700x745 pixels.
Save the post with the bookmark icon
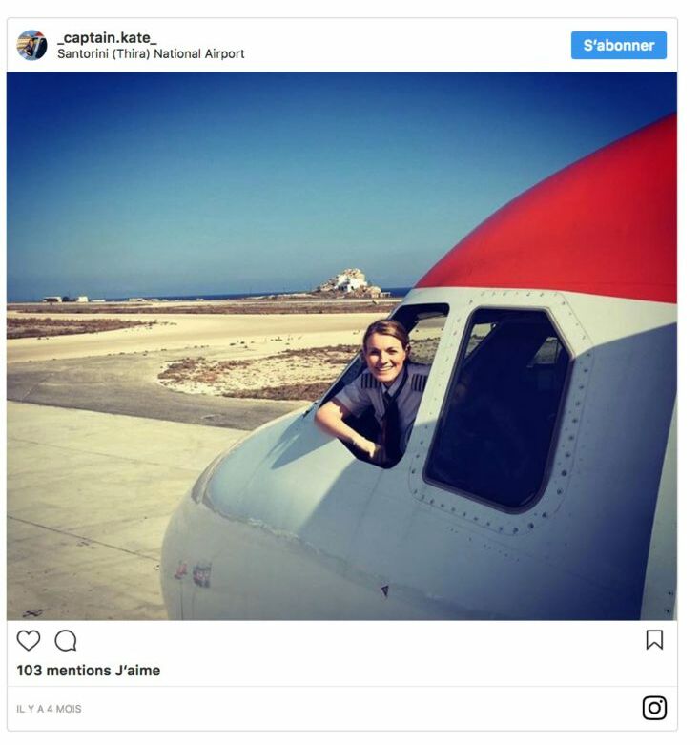pyautogui.click(x=654, y=639)
